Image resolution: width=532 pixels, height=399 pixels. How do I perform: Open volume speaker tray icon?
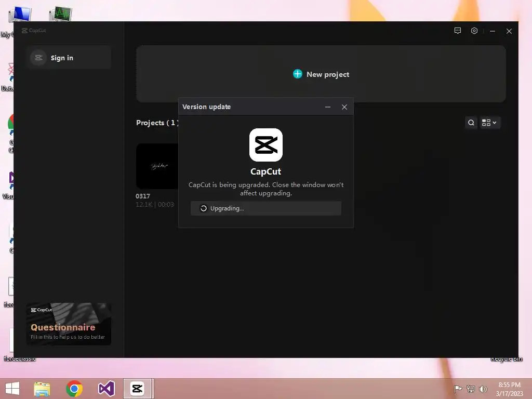click(483, 389)
